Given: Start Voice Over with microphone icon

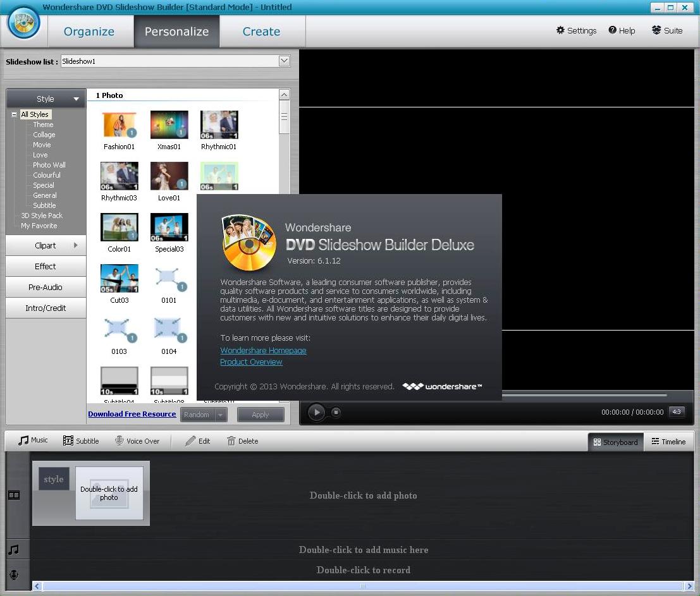Looking at the screenshot, I should coord(137,441).
